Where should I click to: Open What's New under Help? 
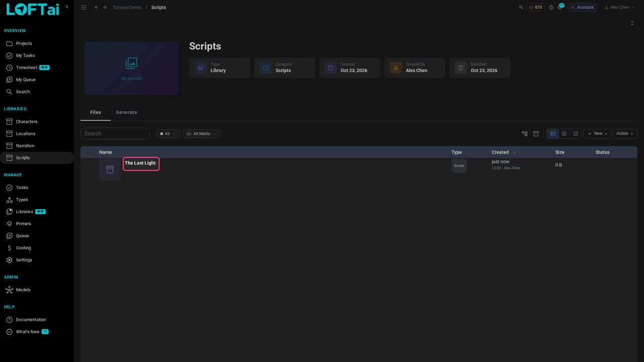pos(37,332)
